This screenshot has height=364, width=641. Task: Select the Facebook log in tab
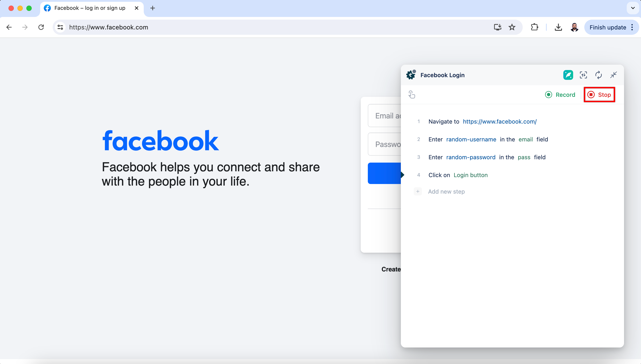pyautogui.click(x=89, y=8)
